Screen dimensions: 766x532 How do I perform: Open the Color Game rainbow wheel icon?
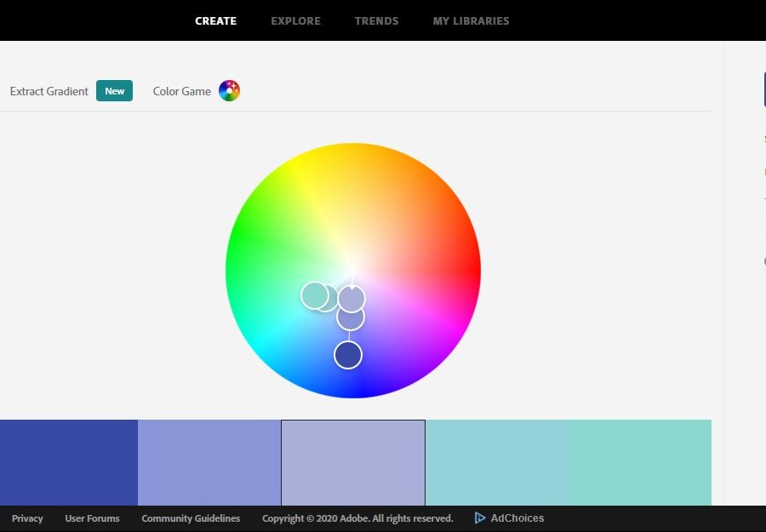coord(229,91)
